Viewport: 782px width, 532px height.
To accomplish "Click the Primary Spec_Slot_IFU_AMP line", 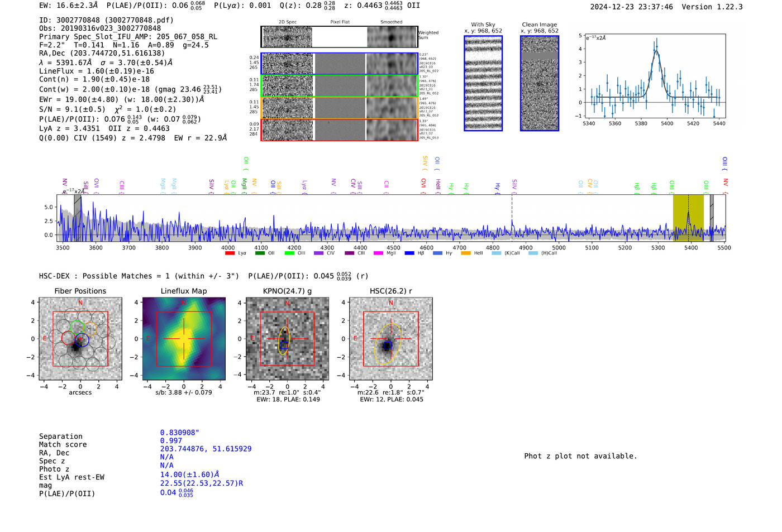I will pyautogui.click(x=128, y=37).
